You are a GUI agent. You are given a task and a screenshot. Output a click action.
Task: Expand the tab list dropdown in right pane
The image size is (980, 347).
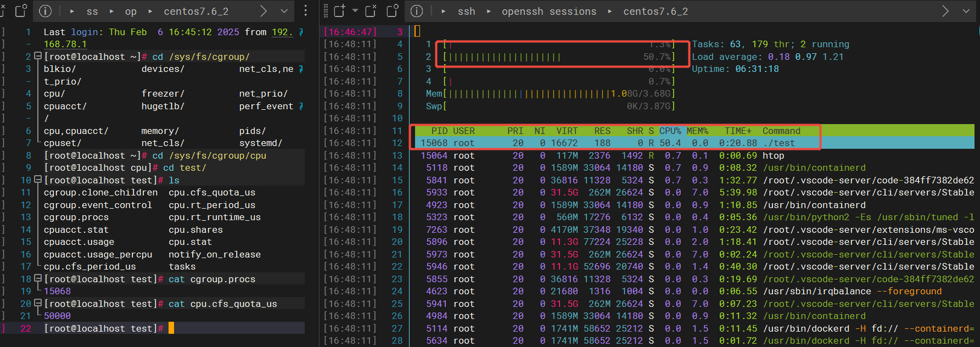click(x=966, y=11)
